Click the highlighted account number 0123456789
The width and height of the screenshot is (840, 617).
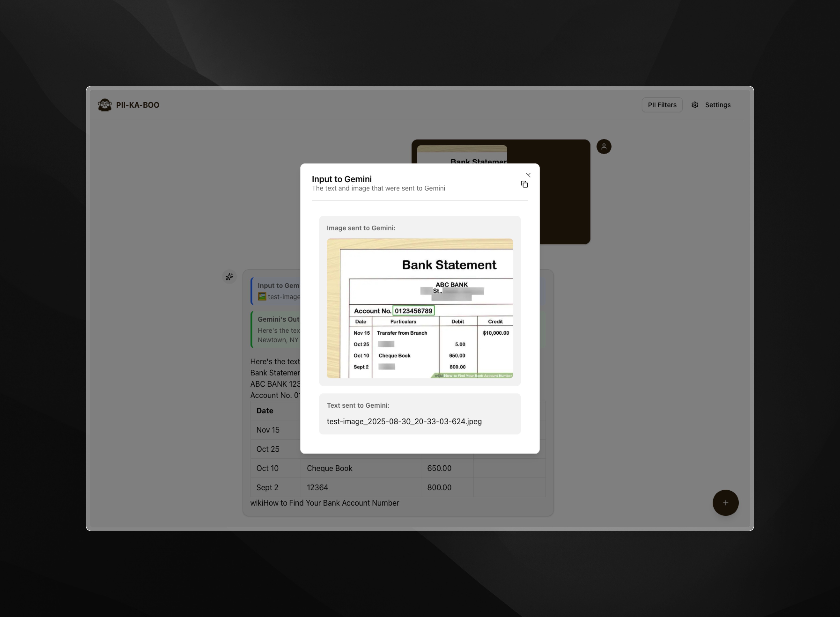point(413,311)
